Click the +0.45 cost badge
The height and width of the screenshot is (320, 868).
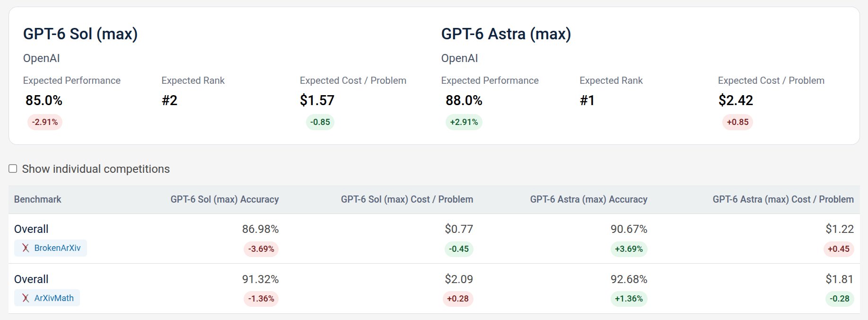(x=839, y=249)
